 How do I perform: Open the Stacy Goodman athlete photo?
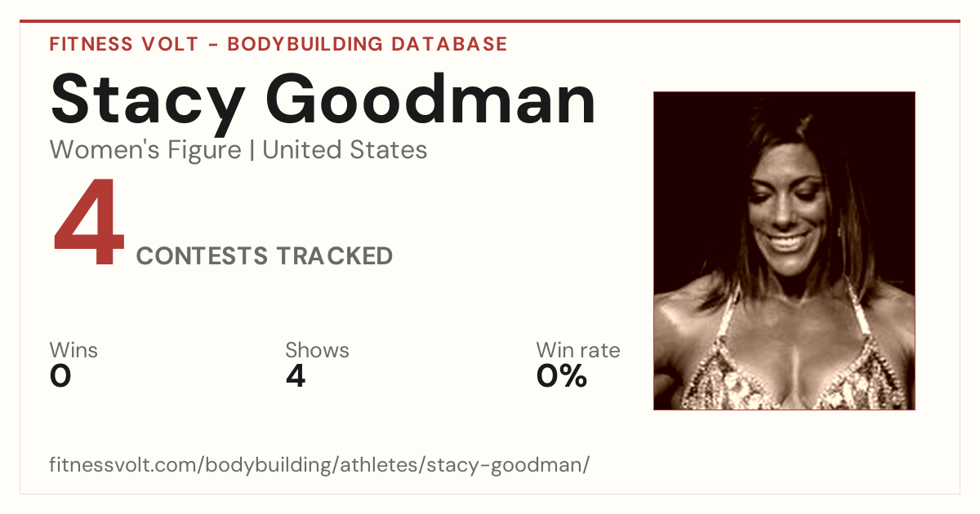click(x=784, y=250)
